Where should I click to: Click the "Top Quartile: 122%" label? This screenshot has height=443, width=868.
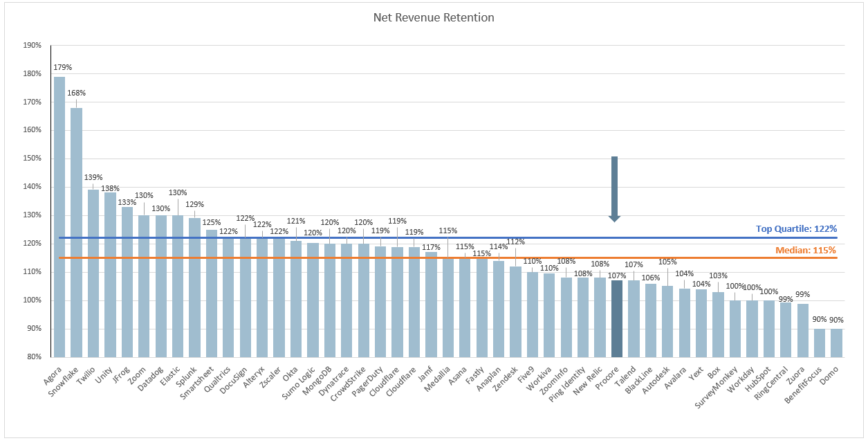pos(797,228)
